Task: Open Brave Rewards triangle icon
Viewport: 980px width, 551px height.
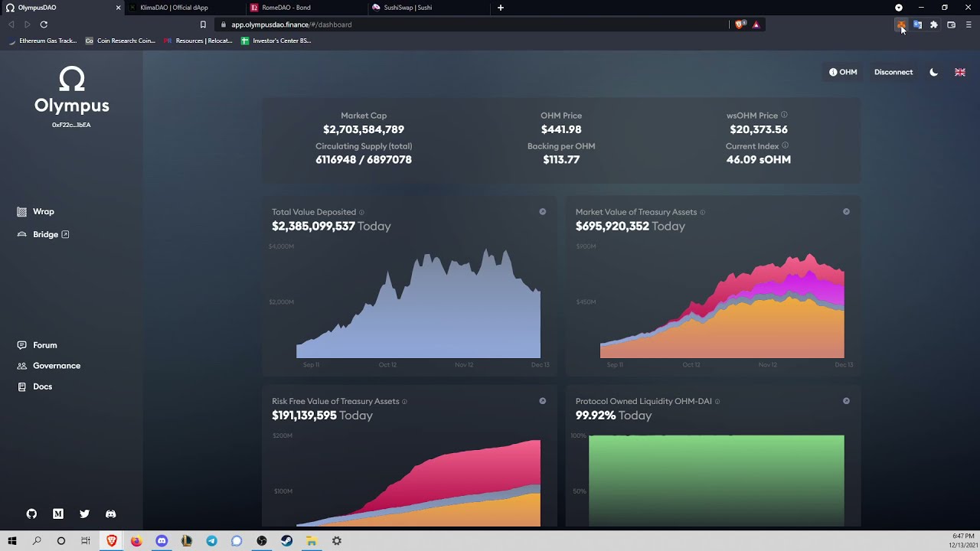Action: click(x=756, y=24)
